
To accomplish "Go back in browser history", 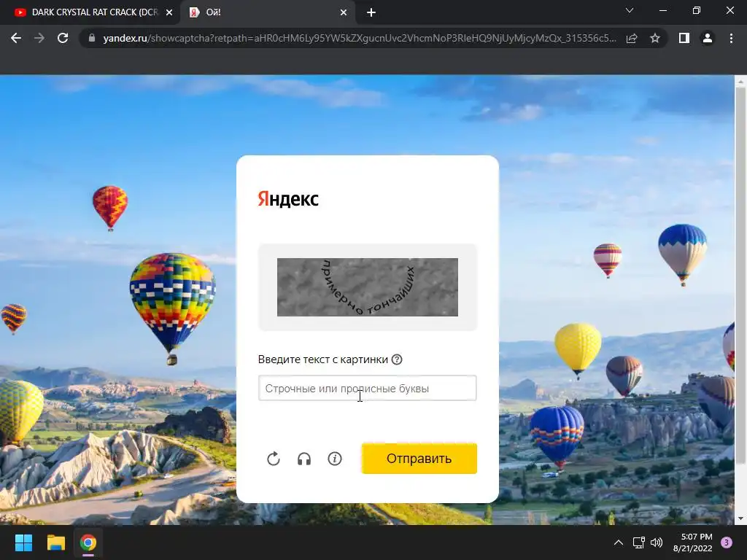I will pos(16,38).
